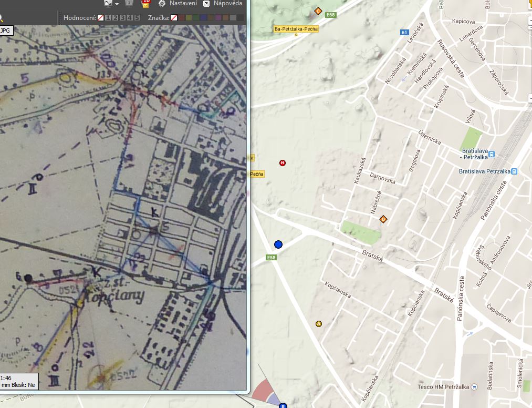Set Hodnocení rating to 1
This screenshot has height=408, width=532.
click(x=108, y=18)
